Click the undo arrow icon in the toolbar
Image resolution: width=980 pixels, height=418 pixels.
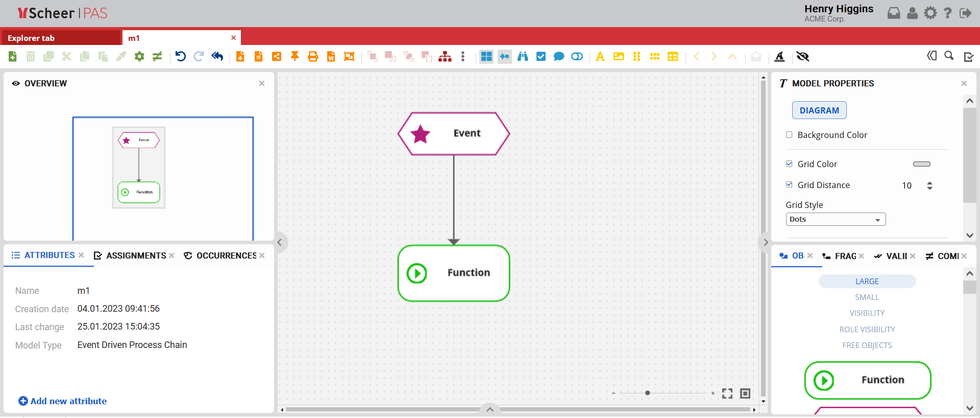coord(181,56)
